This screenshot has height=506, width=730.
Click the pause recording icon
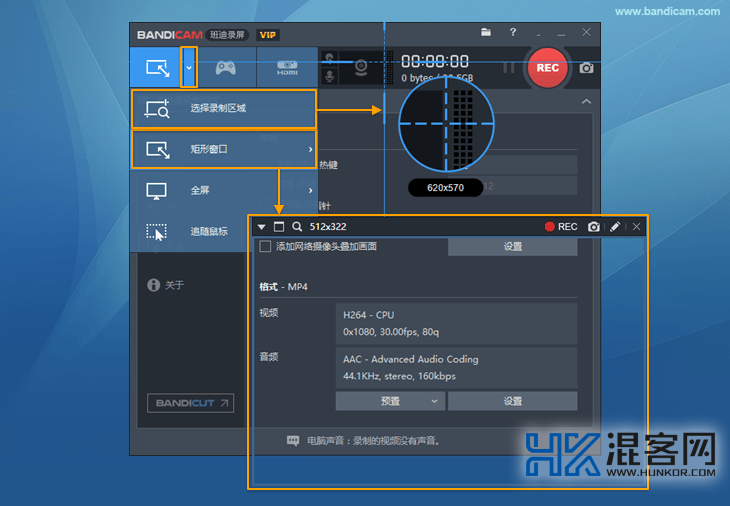[x=508, y=68]
